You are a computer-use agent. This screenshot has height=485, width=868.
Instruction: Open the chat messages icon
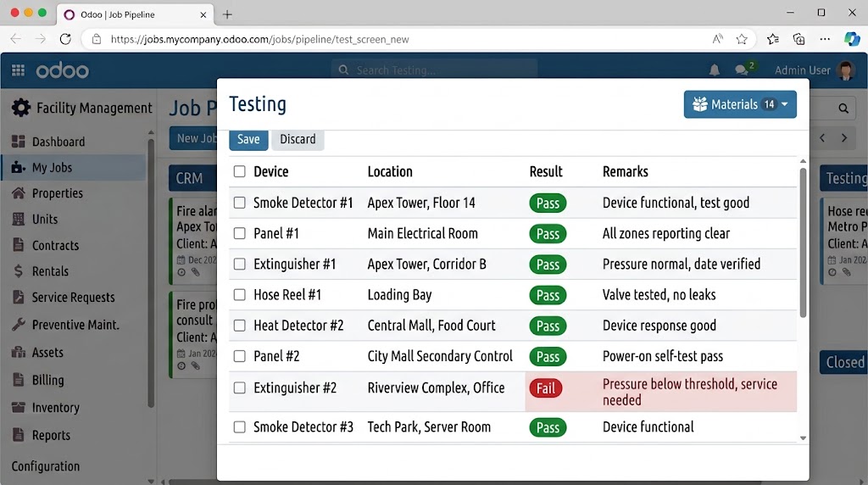pos(741,70)
